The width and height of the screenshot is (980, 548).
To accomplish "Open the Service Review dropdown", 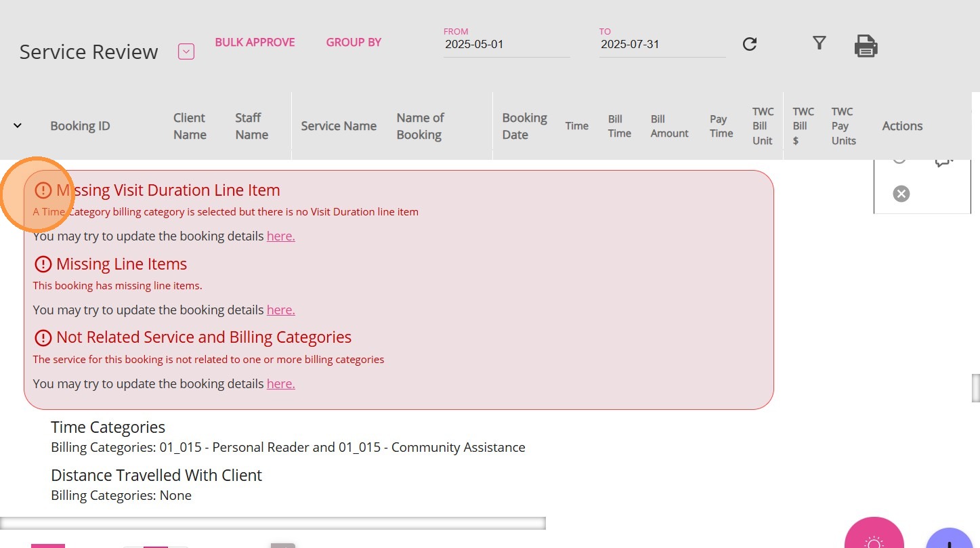I will point(186,51).
